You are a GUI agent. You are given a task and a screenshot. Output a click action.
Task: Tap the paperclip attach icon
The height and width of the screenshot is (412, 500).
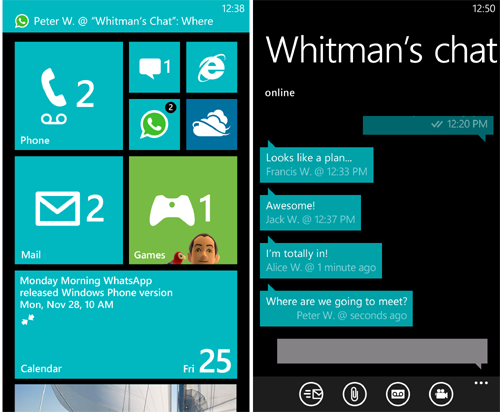click(x=354, y=394)
